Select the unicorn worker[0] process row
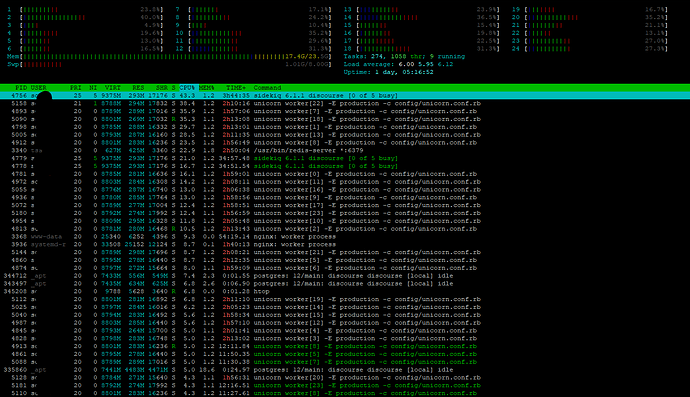Screen dimensions: 690x397 (345, 174)
